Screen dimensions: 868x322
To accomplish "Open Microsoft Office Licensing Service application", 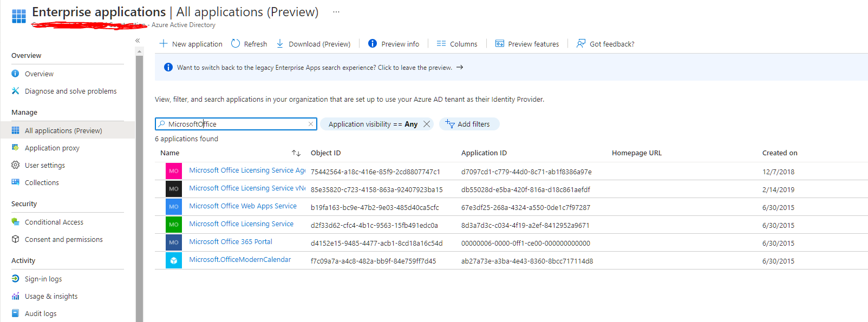I will pyautogui.click(x=242, y=224).
